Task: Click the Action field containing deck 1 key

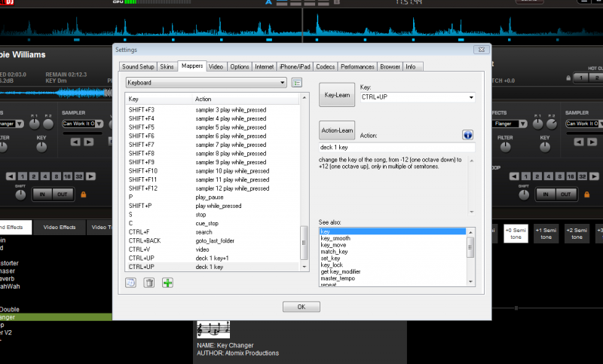Action: coord(396,147)
